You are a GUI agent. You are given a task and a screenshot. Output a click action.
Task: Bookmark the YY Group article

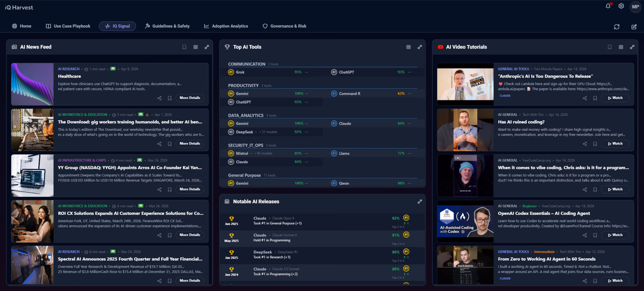[170, 190]
